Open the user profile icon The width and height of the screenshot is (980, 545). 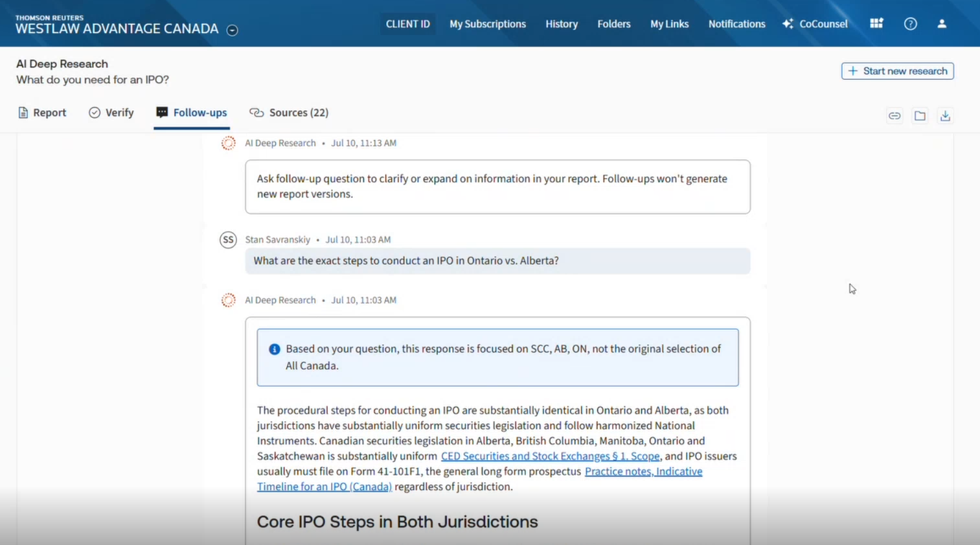942,24
